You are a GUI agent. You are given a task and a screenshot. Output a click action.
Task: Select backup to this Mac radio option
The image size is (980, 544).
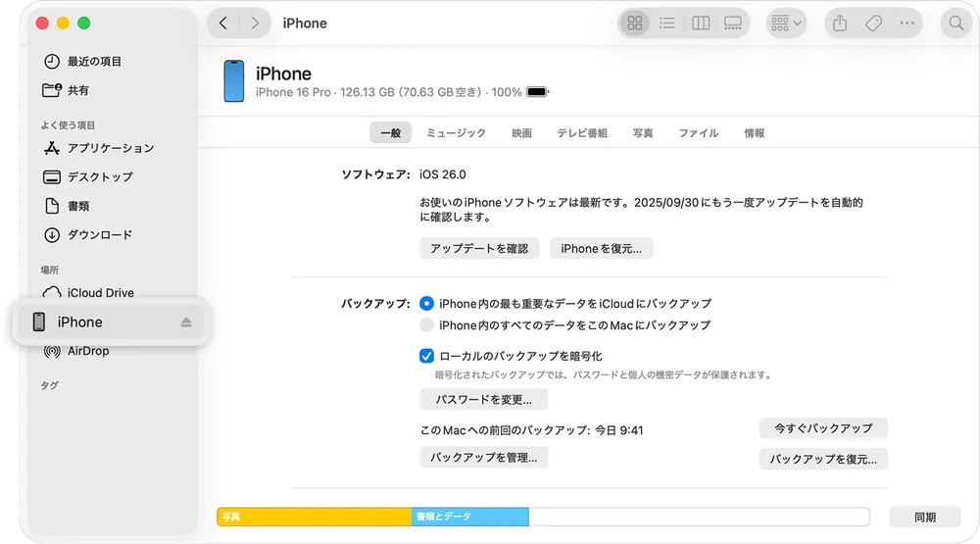point(427,325)
